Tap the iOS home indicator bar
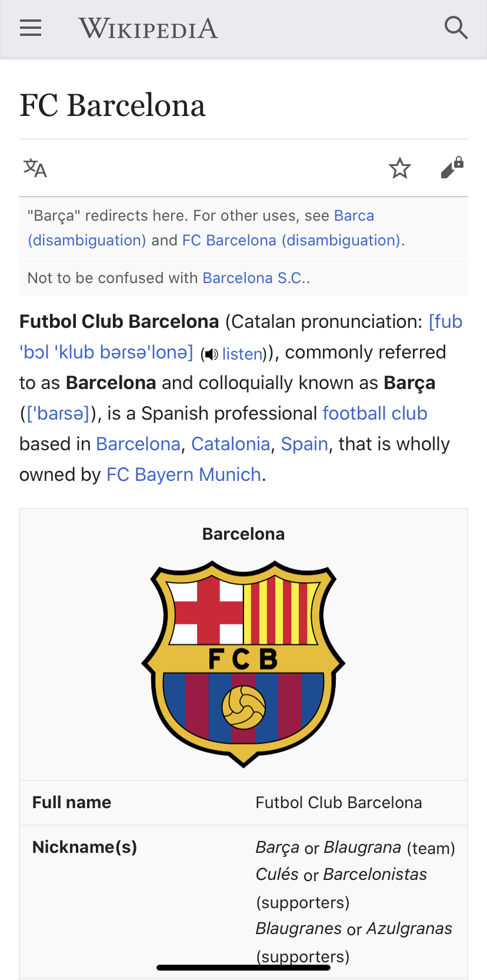The height and width of the screenshot is (980, 487). point(243,967)
